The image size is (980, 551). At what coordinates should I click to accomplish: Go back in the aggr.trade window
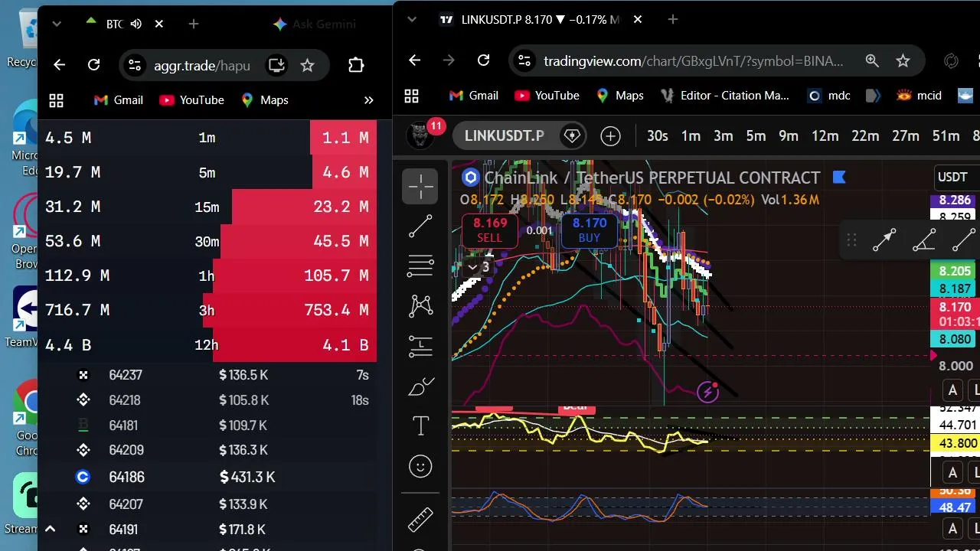click(x=59, y=65)
